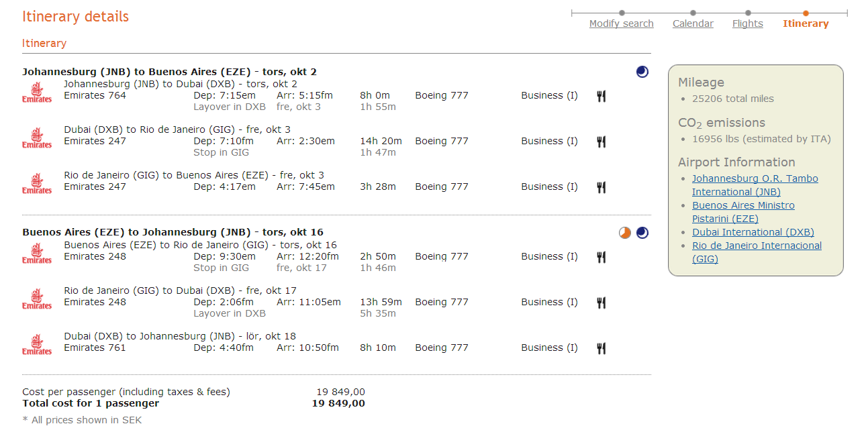Click Emirates logo beside flight 764
The width and height of the screenshot is (868, 426).
click(37, 93)
